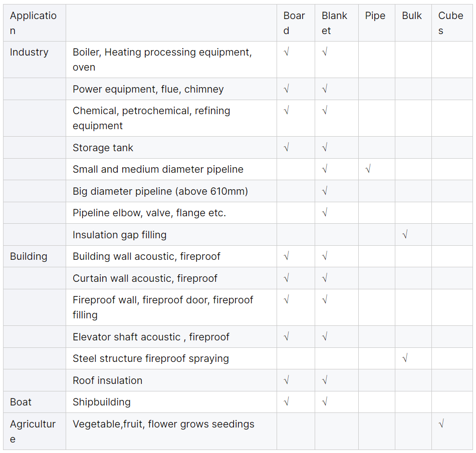476x453 pixels.
Task: Click the Bulk column header
Action: [x=412, y=16]
